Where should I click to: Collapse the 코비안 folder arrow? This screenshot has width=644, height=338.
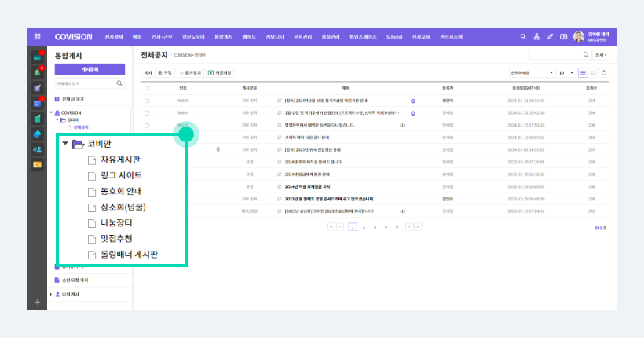tap(65, 144)
